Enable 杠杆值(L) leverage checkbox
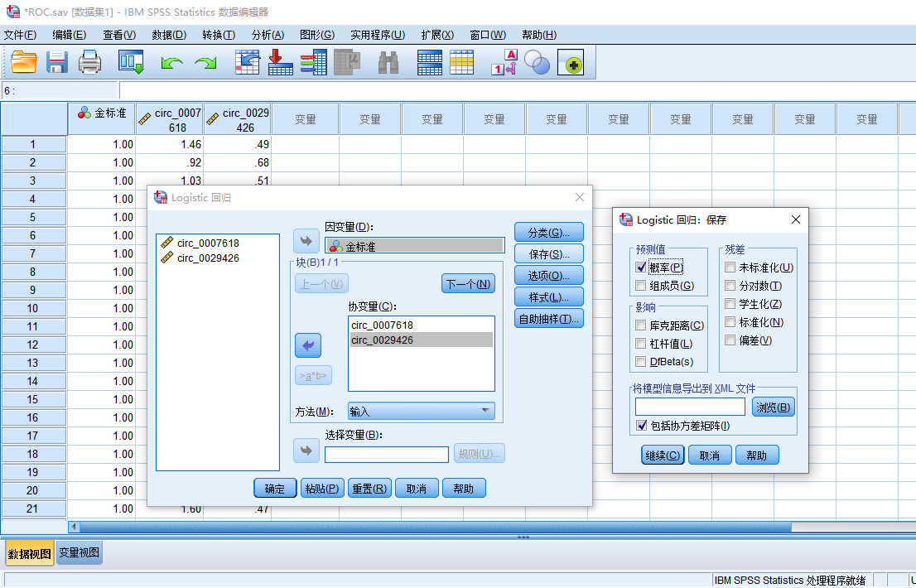 [641, 344]
